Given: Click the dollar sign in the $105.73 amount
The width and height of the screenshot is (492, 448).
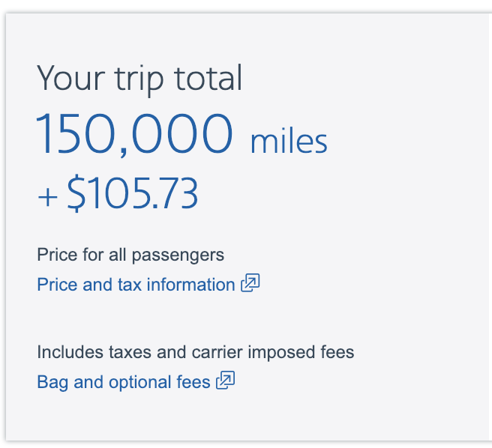Looking at the screenshot, I should 76,193.
